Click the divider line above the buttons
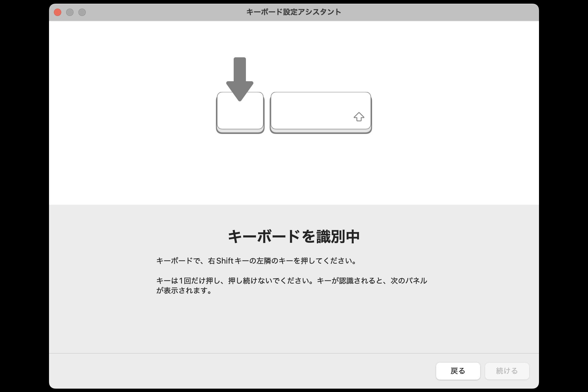The image size is (588, 392). pyautogui.click(x=294, y=353)
